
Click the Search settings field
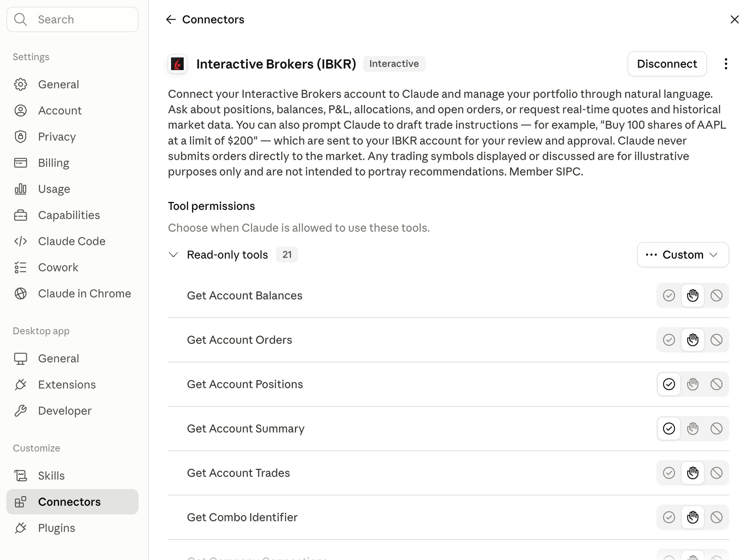72,19
